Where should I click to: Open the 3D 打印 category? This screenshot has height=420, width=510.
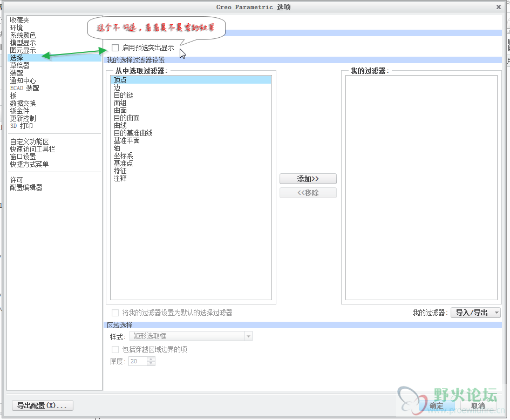tap(21, 126)
